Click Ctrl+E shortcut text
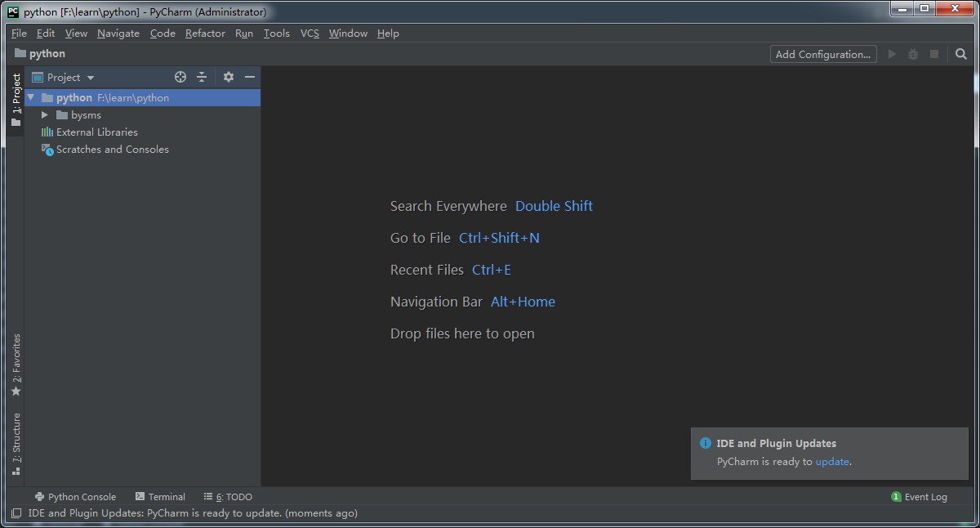980x528 pixels. tap(492, 270)
